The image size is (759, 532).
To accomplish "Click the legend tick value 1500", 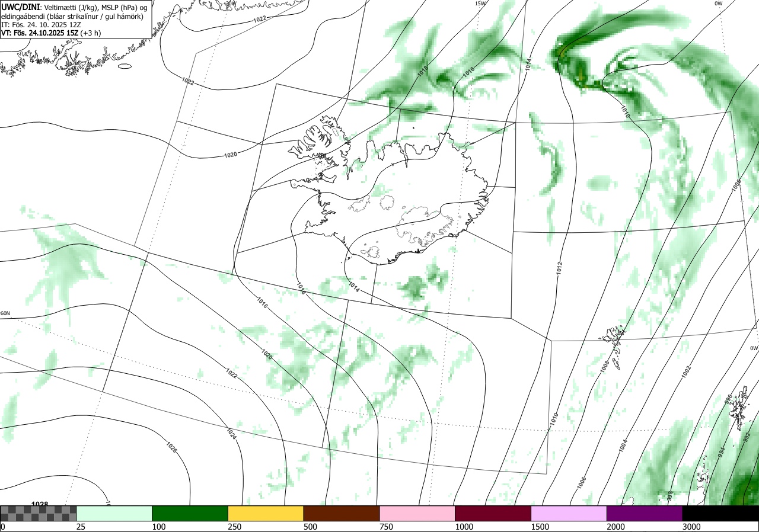I will coord(540,527).
